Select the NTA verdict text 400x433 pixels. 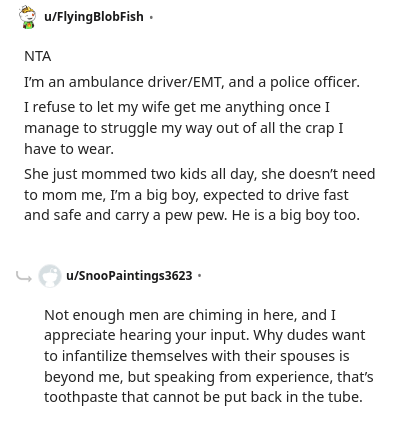(x=38, y=56)
